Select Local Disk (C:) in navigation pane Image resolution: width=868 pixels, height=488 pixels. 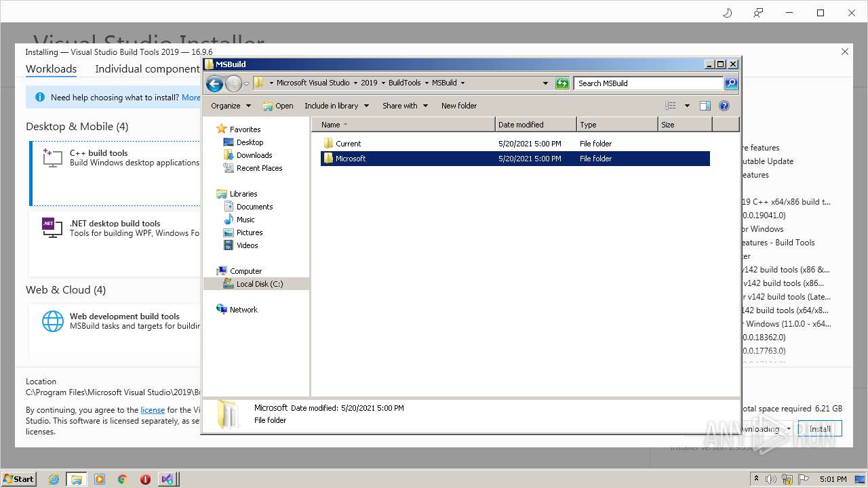[x=256, y=284]
